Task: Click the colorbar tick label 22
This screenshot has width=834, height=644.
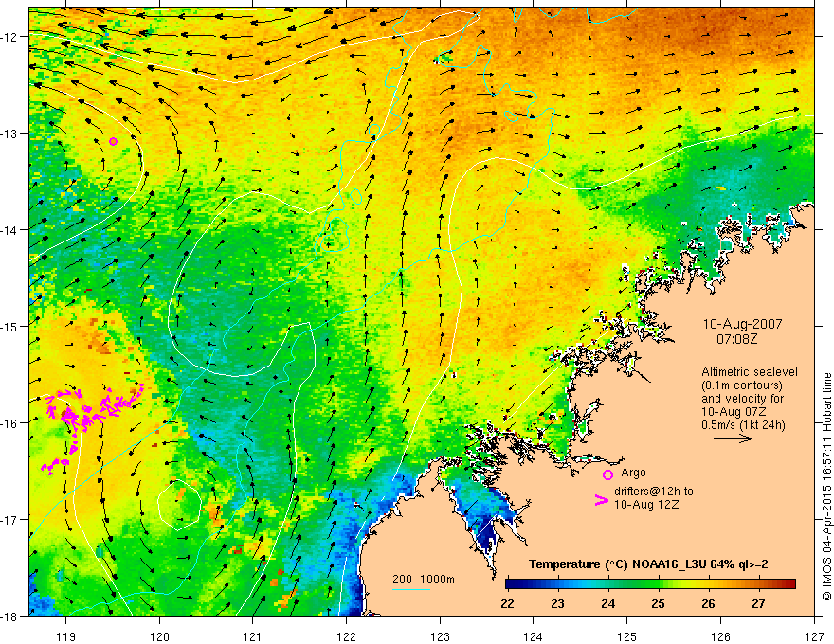Action: click(507, 603)
